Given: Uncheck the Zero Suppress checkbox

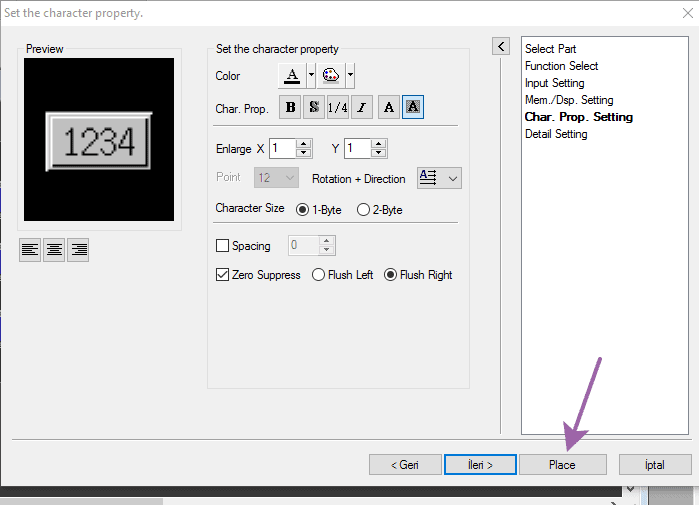Looking at the screenshot, I should click(223, 275).
